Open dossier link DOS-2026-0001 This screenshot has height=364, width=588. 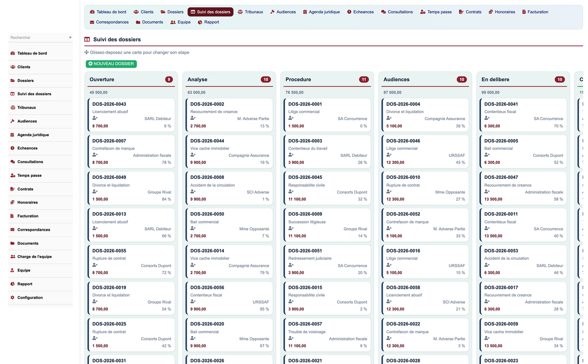click(305, 104)
